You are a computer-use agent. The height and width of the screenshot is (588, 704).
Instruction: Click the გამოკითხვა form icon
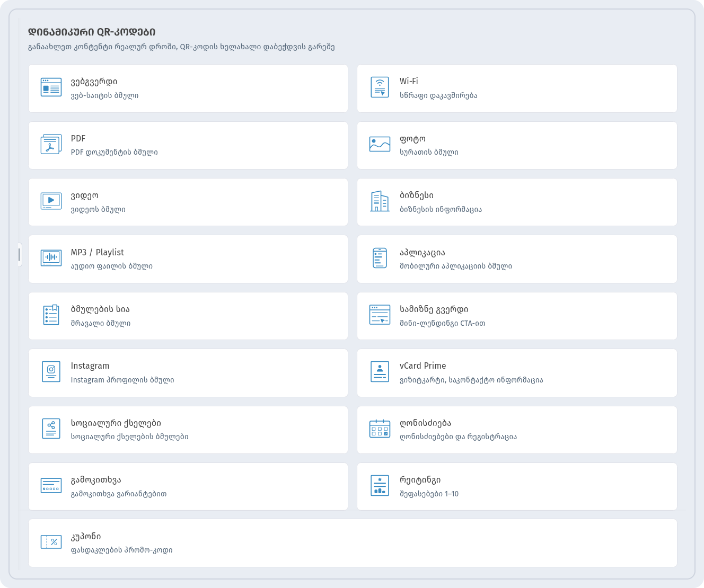point(51,485)
